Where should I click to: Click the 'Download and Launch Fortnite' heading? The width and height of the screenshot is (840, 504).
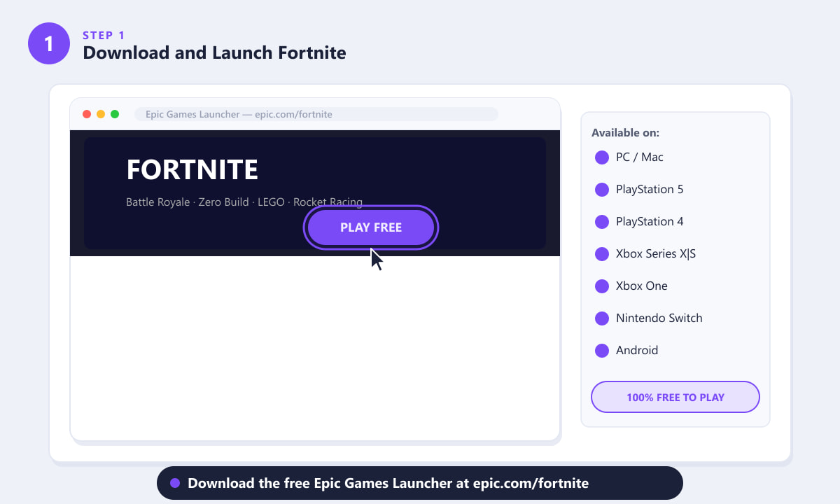tap(214, 52)
